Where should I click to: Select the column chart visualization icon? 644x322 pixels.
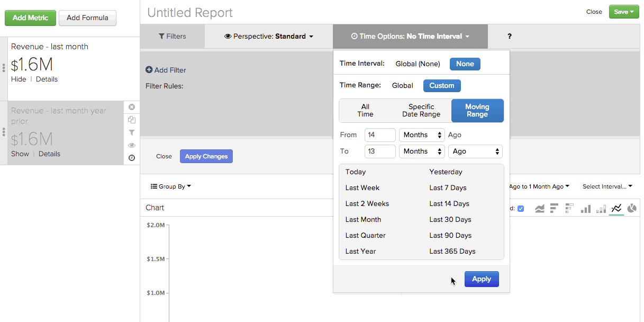(585, 208)
